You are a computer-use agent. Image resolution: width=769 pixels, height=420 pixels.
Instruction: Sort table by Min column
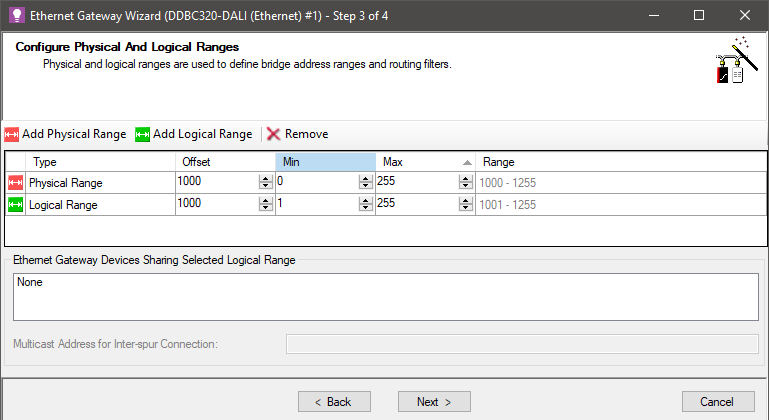coord(326,162)
